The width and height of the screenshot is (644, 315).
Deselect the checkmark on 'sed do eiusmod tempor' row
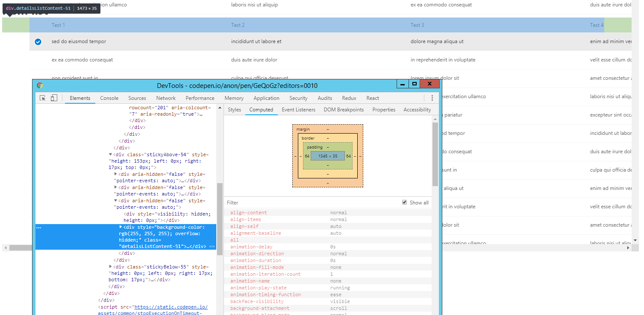click(x=38, y=41)
